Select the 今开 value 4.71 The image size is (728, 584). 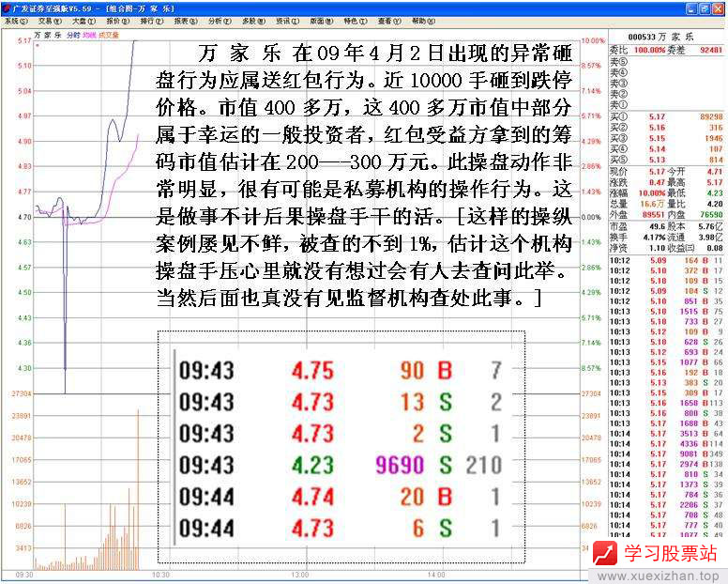pos(715,172)
